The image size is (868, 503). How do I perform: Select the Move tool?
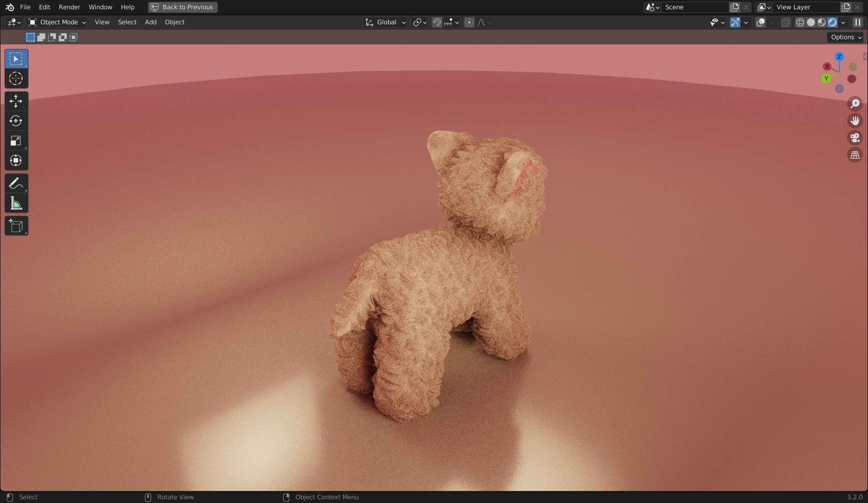[x=16, y=101]
